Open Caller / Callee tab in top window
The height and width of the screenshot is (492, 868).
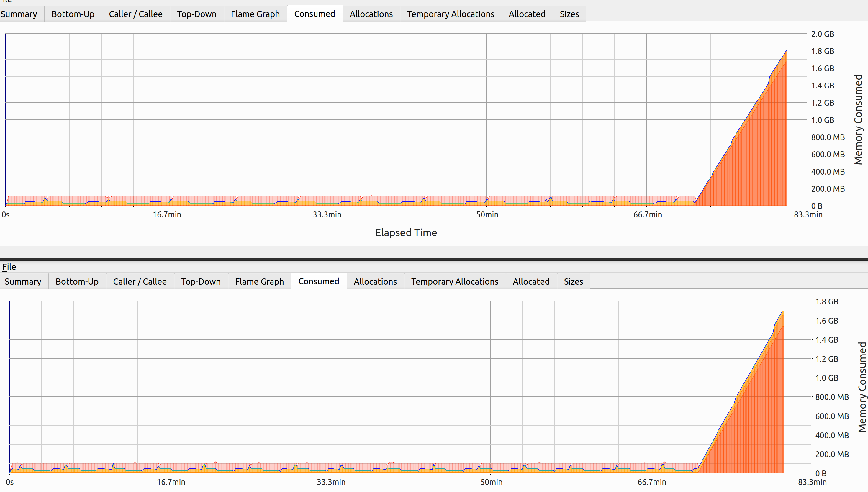coord(135,14)
